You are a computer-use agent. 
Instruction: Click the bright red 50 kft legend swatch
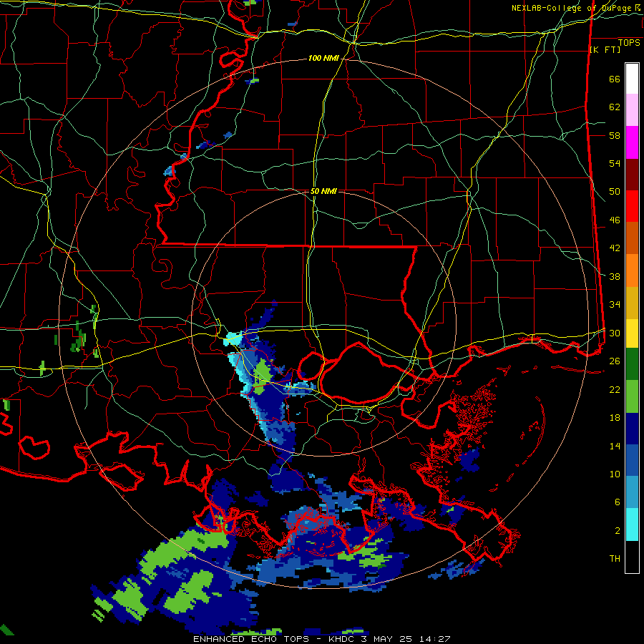[632, 206]
